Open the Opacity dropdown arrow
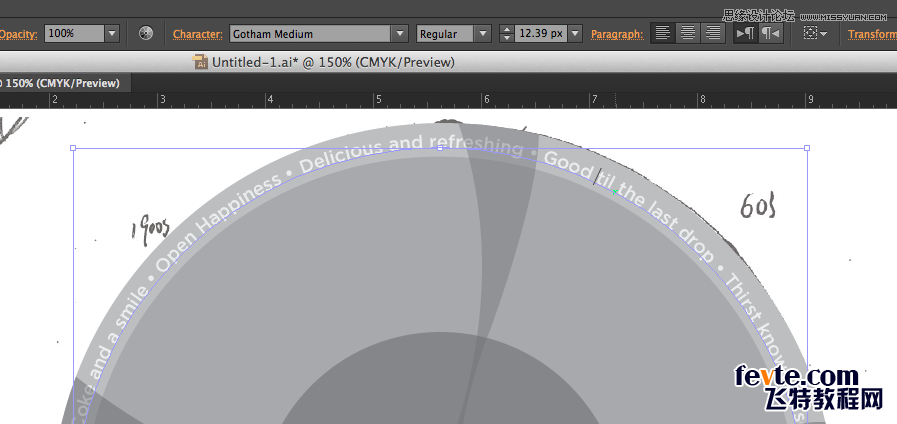The width and height of the screenshot is (897, 424). pos(112,33)
